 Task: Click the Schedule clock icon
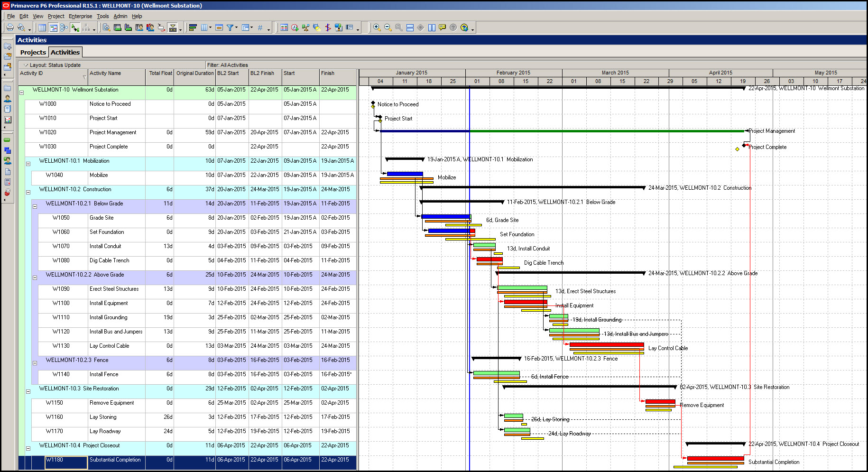(295, 28)
